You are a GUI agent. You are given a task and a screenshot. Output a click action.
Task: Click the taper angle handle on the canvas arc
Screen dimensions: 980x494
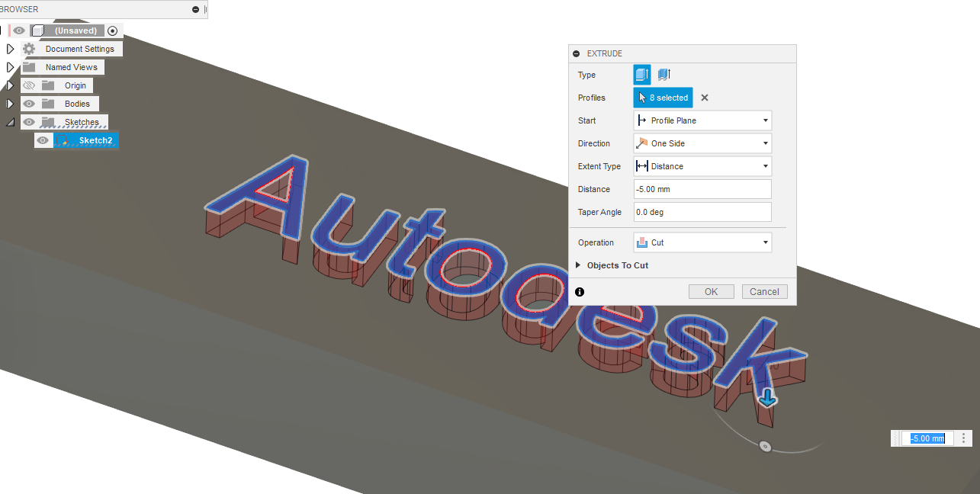coord(765,446)
